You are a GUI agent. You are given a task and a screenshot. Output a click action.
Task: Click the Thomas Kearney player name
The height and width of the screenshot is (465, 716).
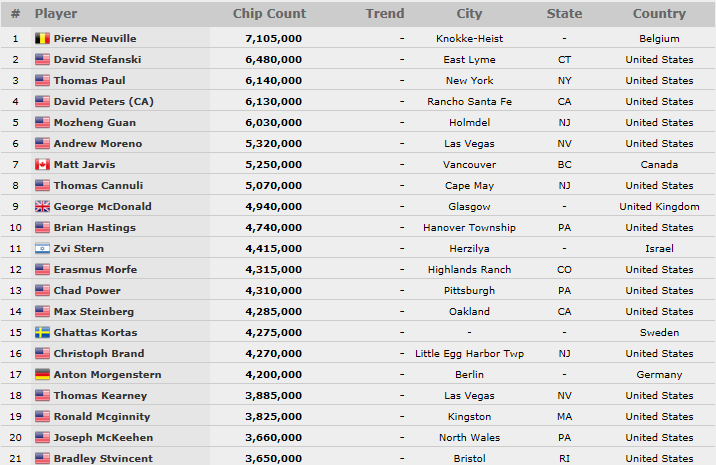click(100, 396)
